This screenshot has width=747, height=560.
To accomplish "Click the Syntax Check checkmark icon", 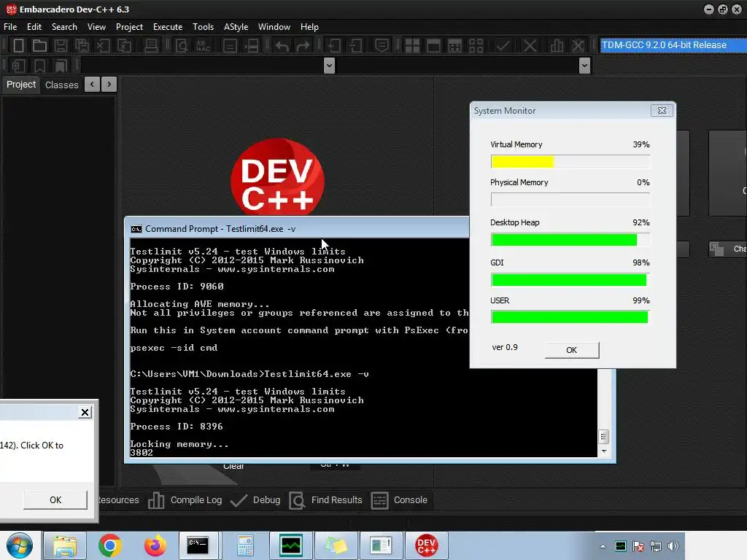I will coord(503,46).
